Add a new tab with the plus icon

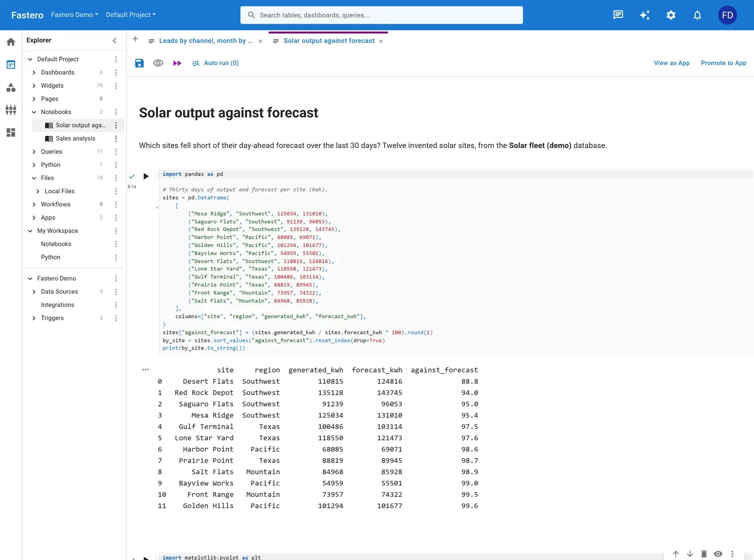point(135,39)
